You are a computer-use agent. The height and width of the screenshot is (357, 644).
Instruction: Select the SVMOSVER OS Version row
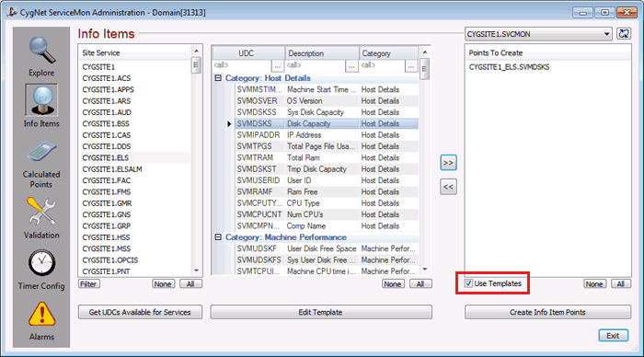(327, 100)
